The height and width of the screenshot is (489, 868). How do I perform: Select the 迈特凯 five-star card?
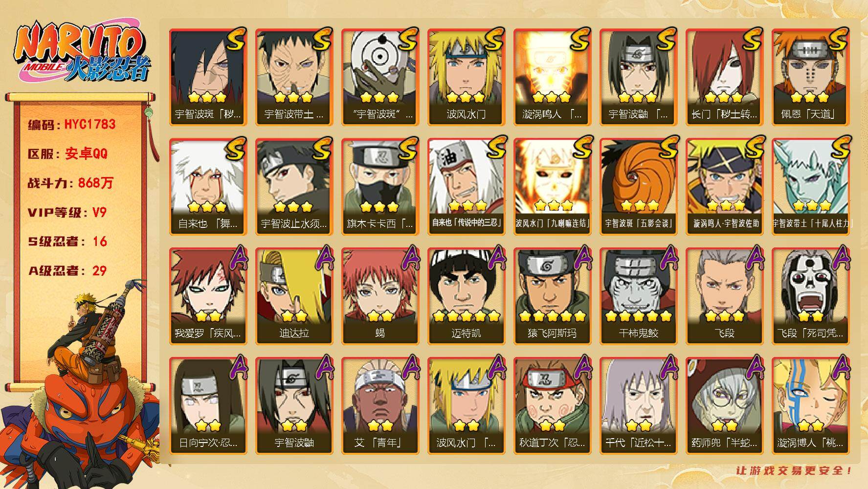click(x=466, y=296)
